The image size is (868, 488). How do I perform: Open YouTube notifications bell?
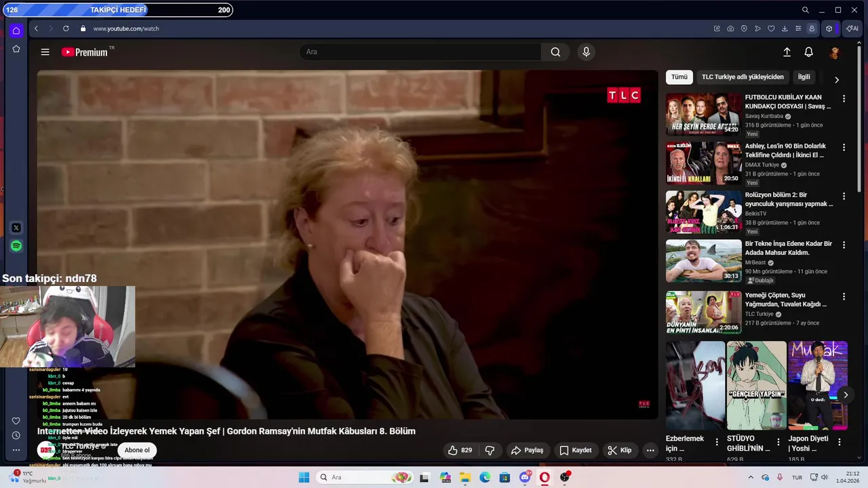click(x=808, y=52)
